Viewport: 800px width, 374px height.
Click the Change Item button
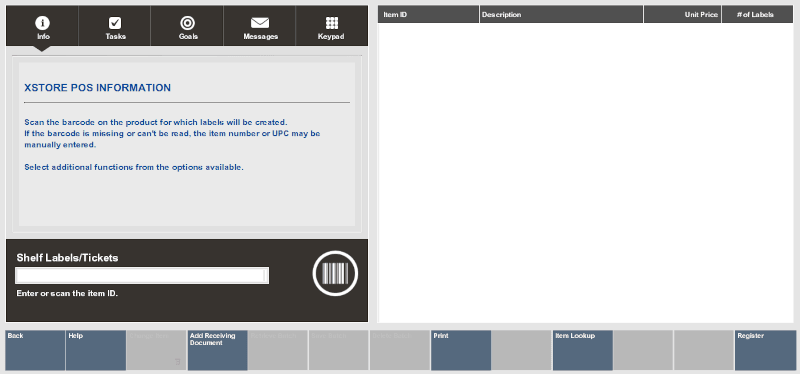point(157,350)
